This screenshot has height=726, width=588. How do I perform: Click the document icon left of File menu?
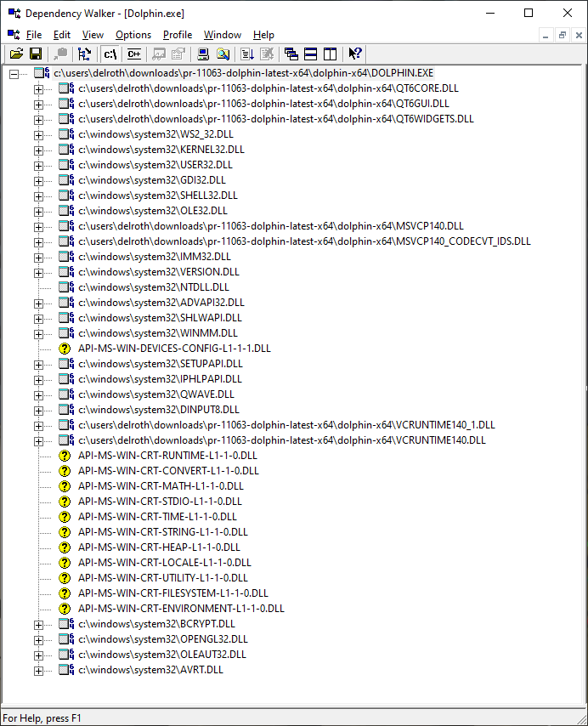click(x=14, y=35)
